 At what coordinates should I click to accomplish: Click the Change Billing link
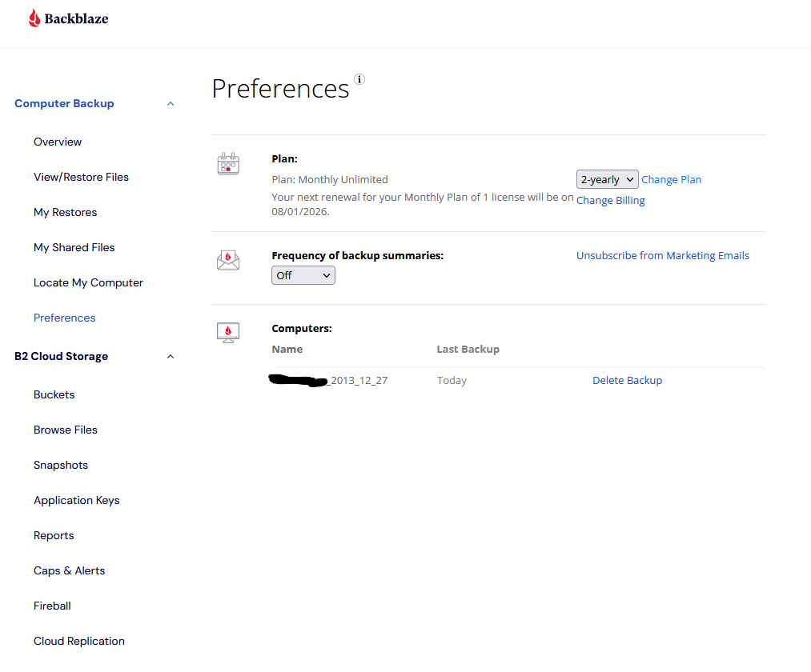[x=610, y=200]
